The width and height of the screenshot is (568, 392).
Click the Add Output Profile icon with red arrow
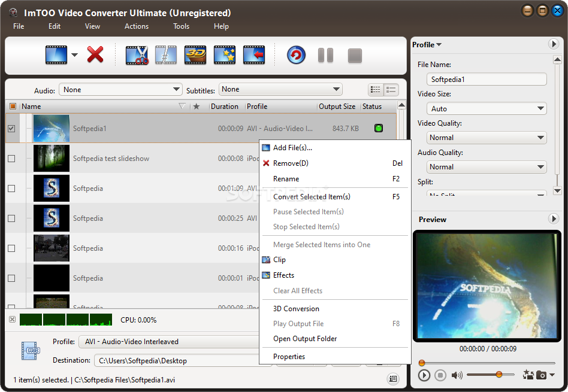coord(254,55)
